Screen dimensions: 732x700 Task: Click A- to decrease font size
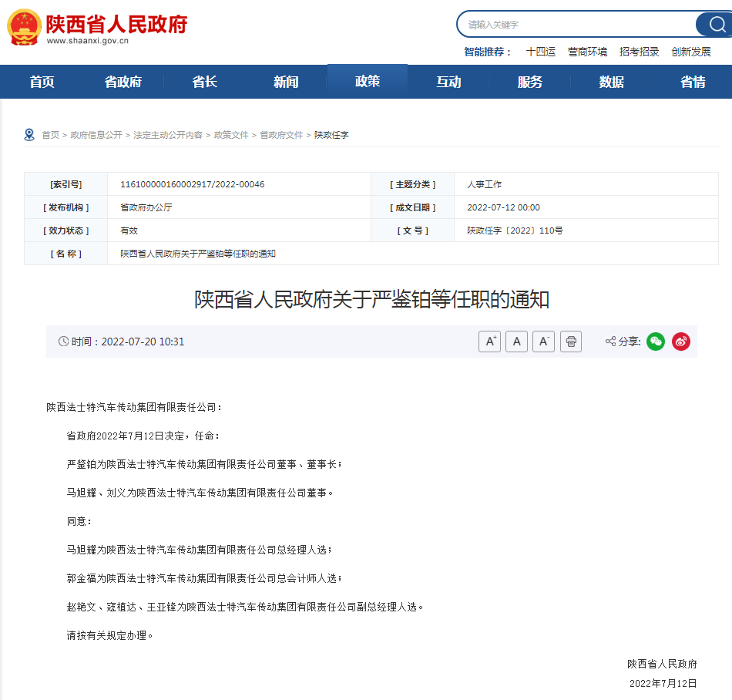[543, 342]
